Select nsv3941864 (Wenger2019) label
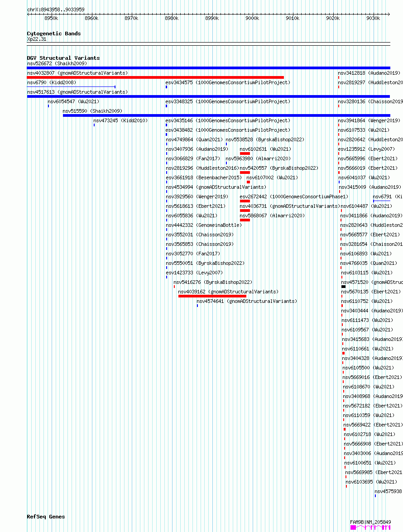 369,120
